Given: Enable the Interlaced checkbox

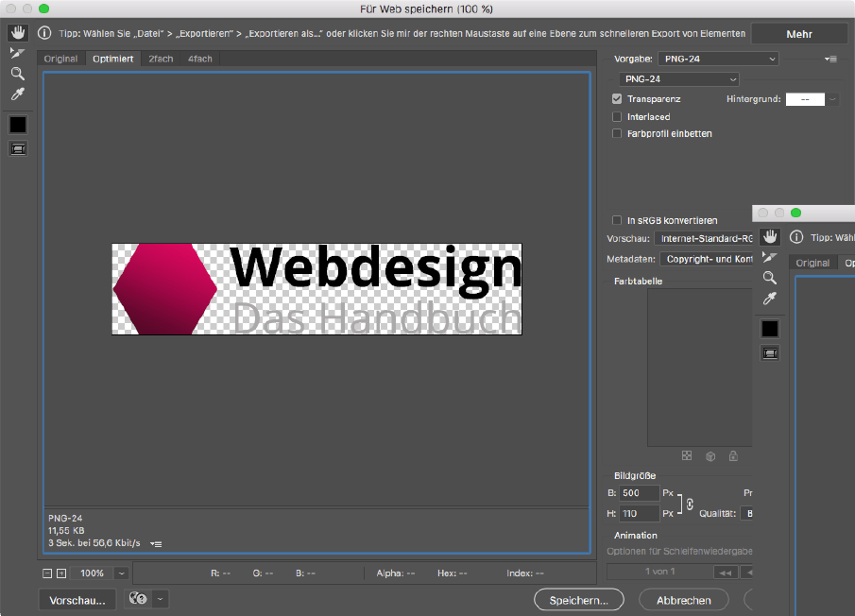Looking at the screenshot, I should 617,116.
